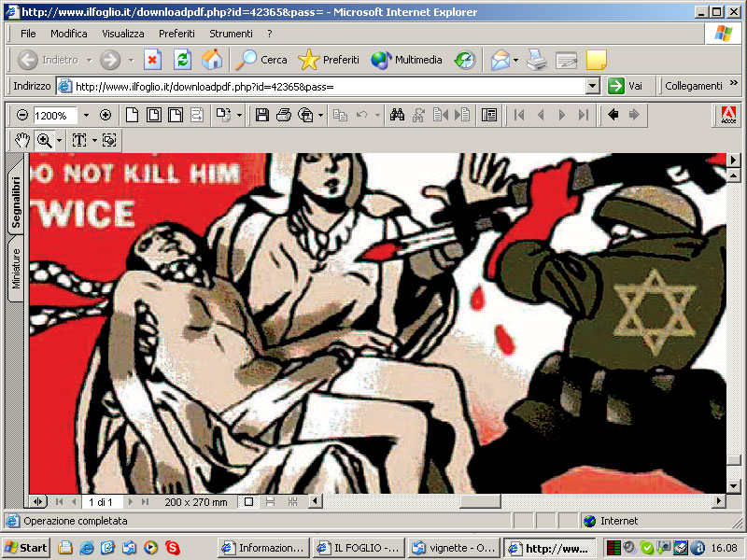Open the Rotate View dropdown arrow
Image resolution: width=747 pixels, height=560 pixels.
tap(239, 115)
